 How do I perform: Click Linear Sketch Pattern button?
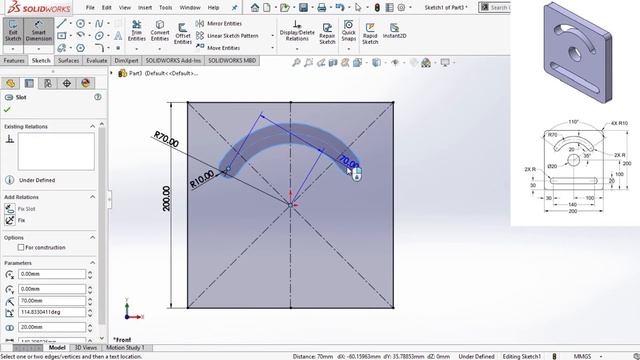click(x=227, y=36)
